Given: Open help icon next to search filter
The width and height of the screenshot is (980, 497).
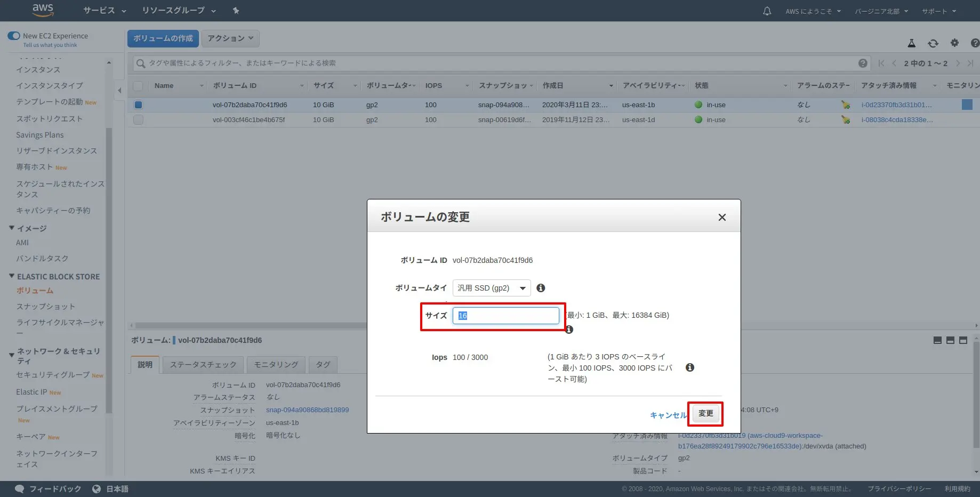Looking at the screenshot, I should click(x=863, y=63).
